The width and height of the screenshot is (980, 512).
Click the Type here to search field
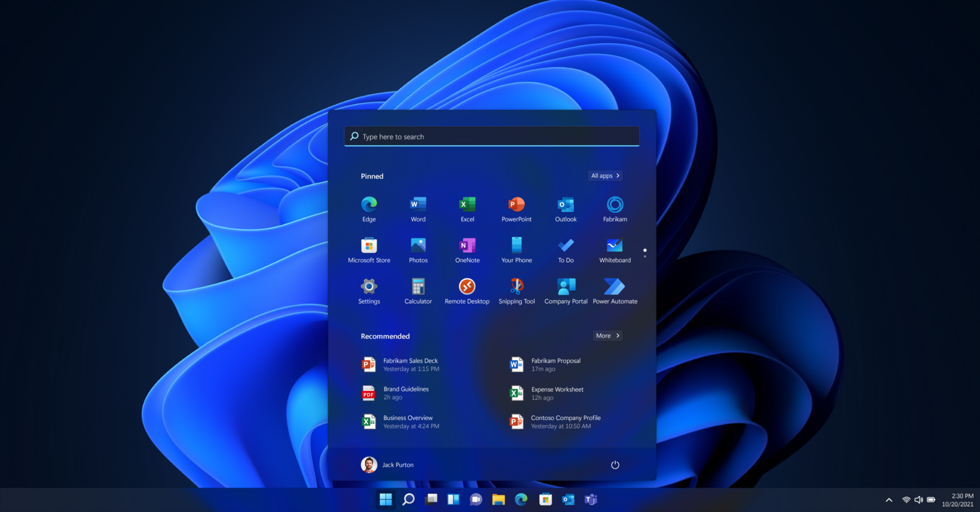tap(491, 137)
